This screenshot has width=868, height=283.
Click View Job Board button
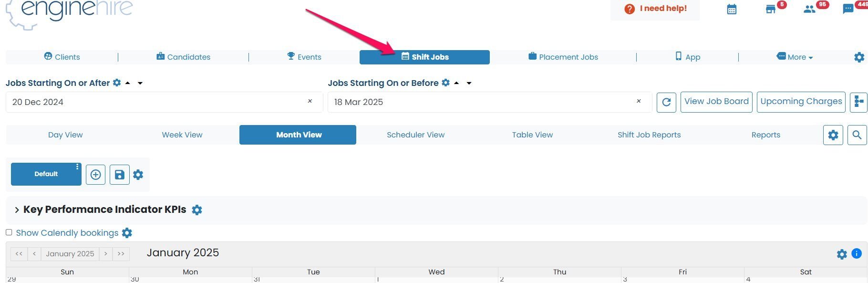716,102
